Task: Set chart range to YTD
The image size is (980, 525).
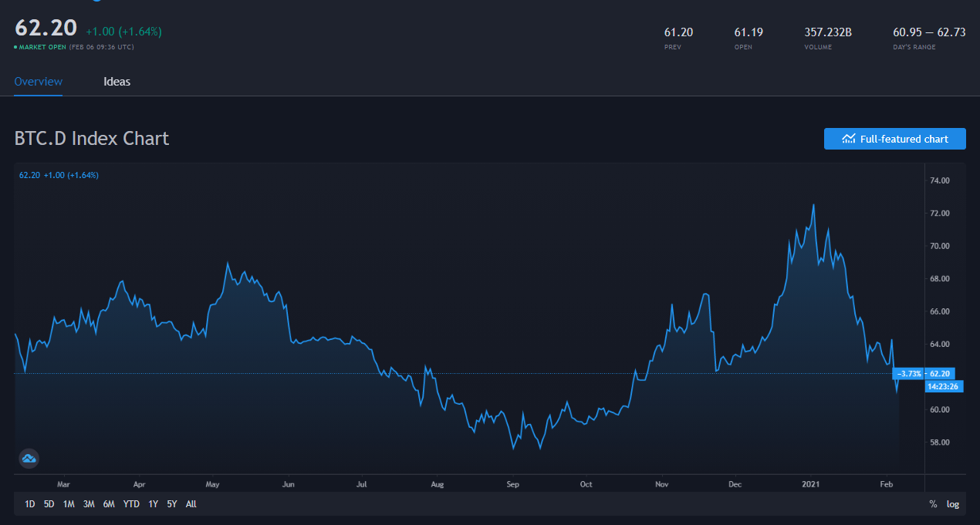Action: click(131, 504)
